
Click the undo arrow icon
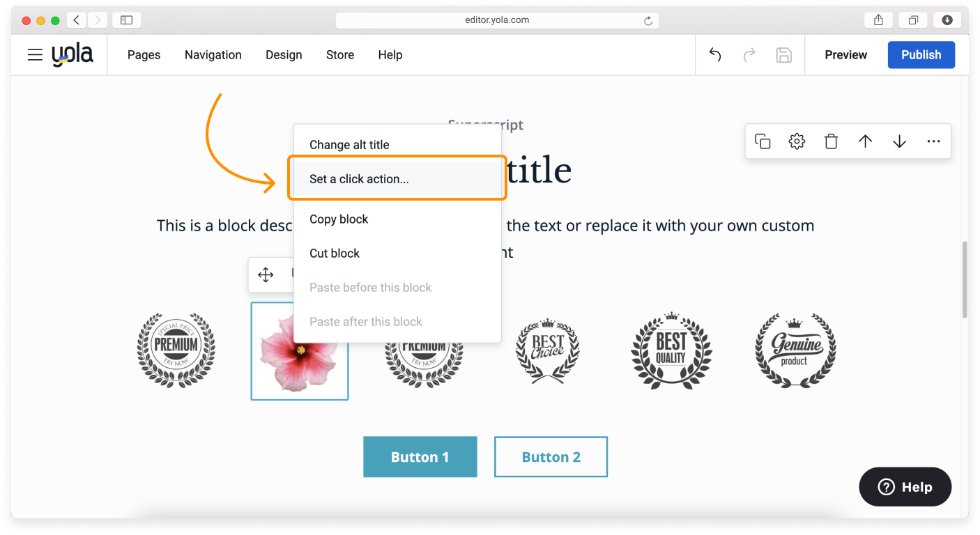715,55
